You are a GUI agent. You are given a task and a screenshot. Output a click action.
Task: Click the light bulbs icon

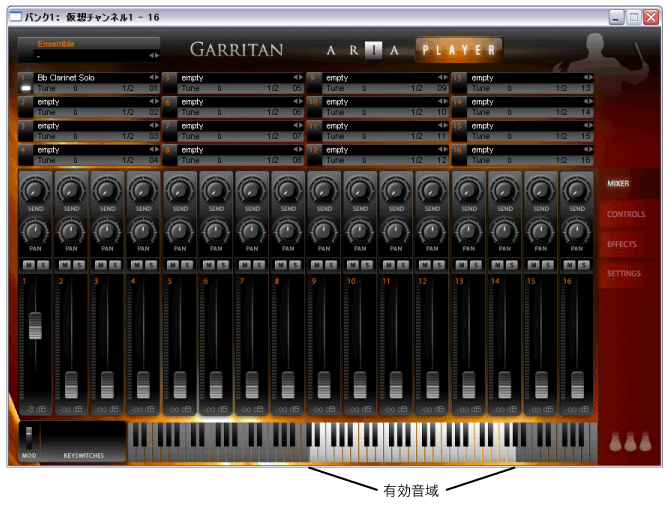pos(630,441)
